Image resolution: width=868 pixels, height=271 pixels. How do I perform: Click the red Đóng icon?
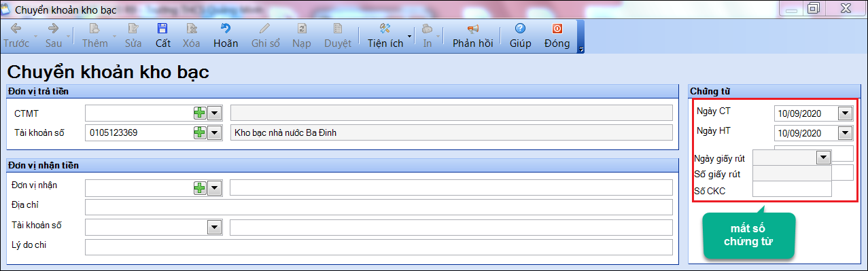coord(557,29)
